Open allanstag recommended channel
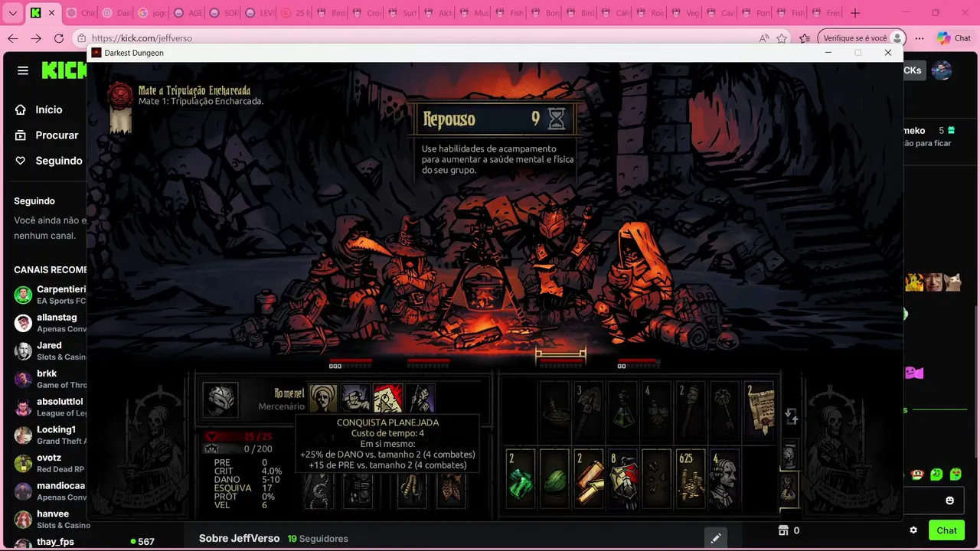 tap(51, 323)
